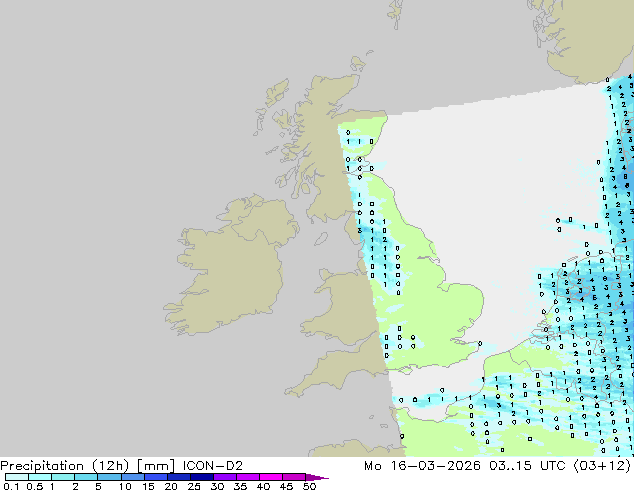
Task: Select the magenta arrow tip ending the legend
Action: coord(320,478)
